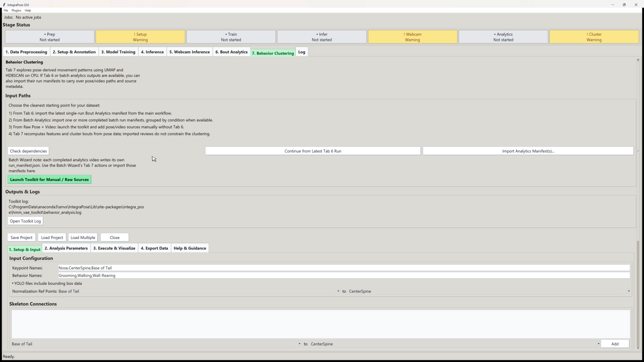
Task: Click the Load Multiple button
Action: point(83,238)
